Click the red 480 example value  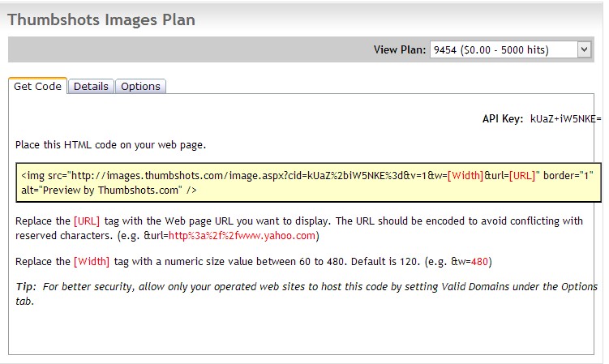click(478, 262)
